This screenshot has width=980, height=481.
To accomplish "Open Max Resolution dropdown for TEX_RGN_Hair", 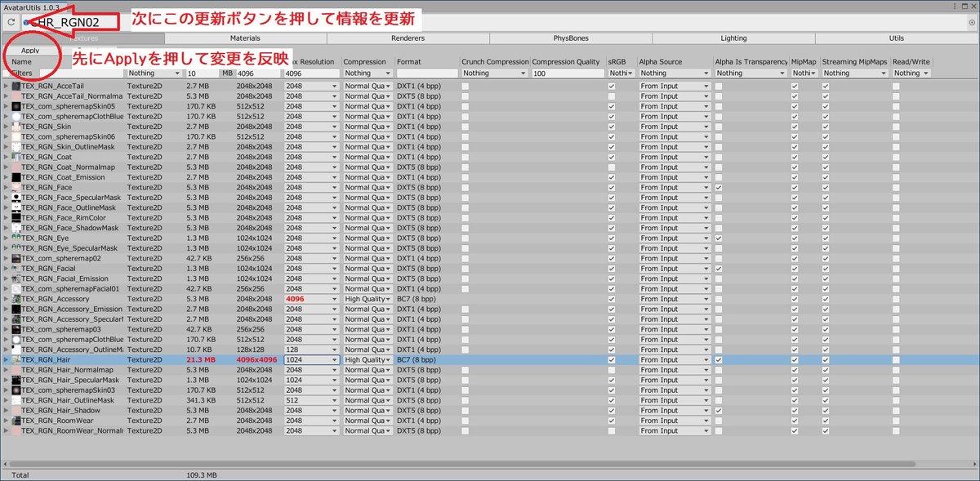I will coord(311,360).
